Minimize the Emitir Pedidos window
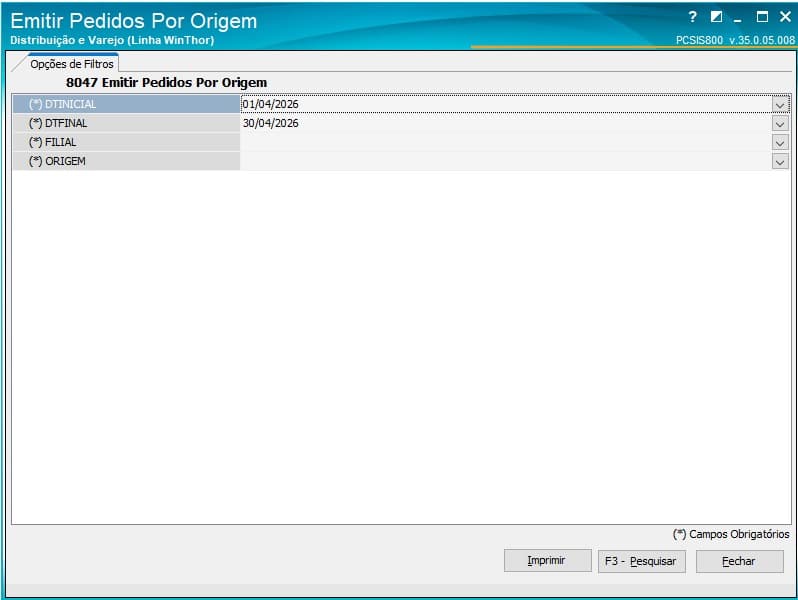 (x=737, y=19)
